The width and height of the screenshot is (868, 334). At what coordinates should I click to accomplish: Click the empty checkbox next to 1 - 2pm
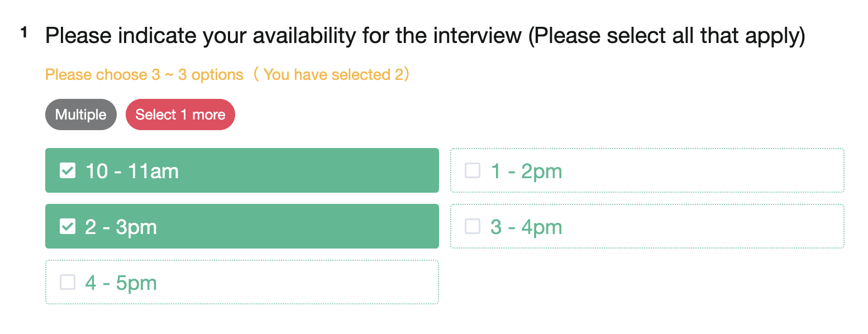coord(472,170)
